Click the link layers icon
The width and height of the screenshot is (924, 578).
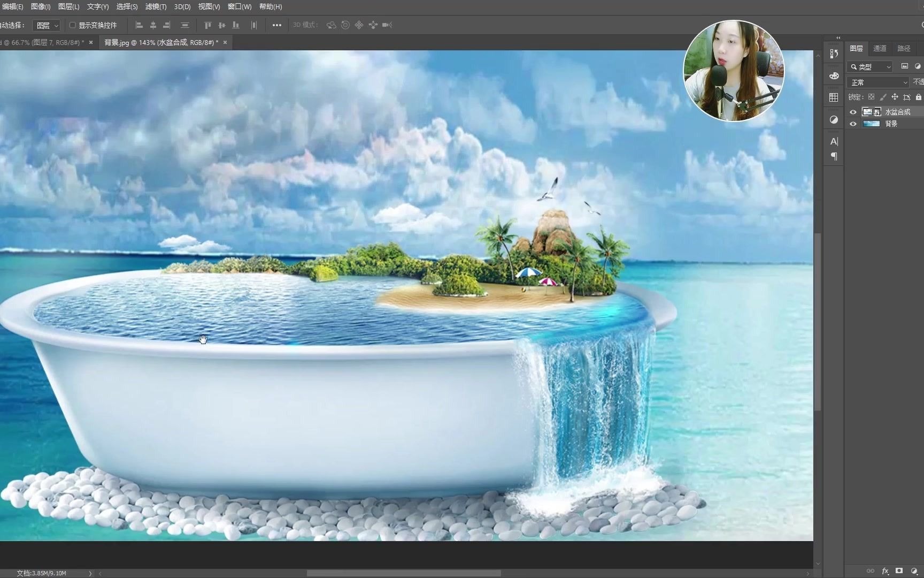tap(871, 571)
